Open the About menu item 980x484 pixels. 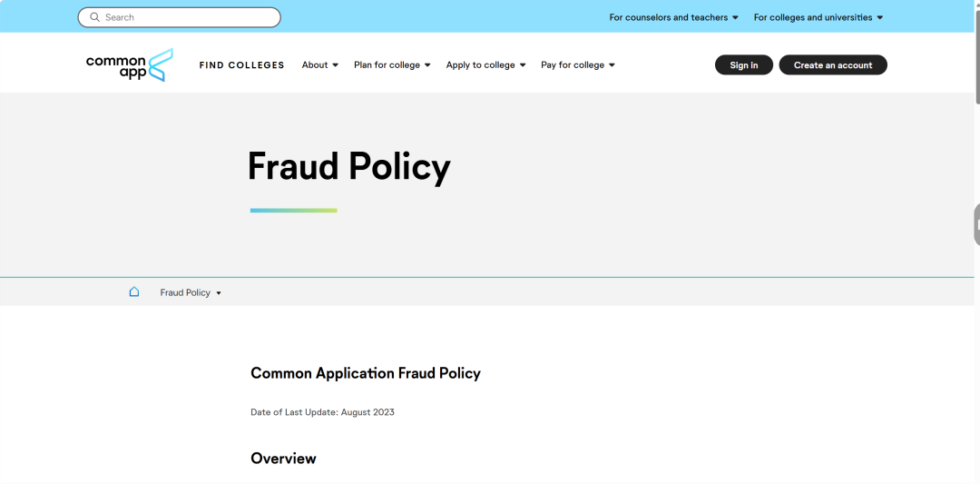(315, 65)
